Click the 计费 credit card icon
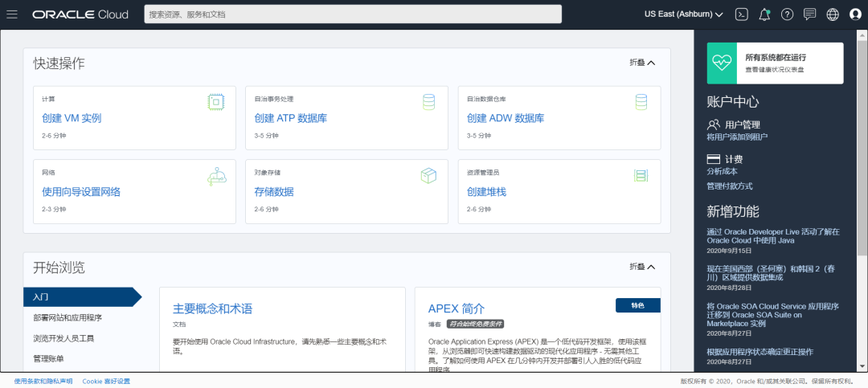The height and width of the screenshot is (388, 868). coord(714,159)
